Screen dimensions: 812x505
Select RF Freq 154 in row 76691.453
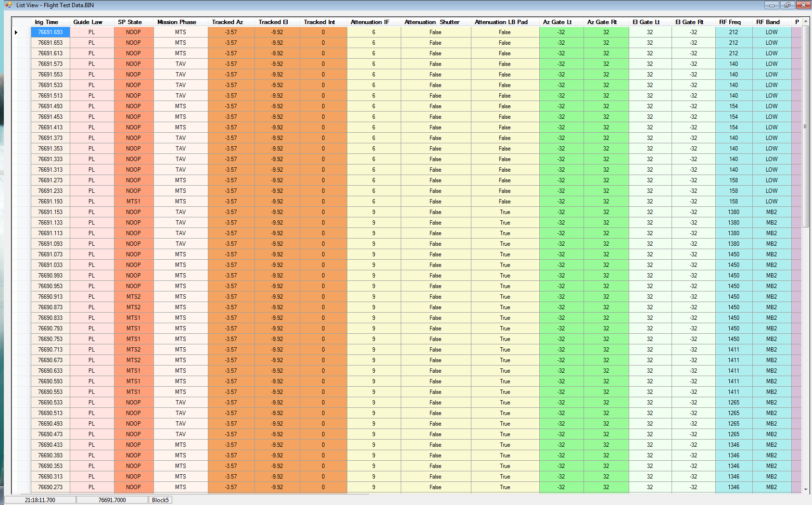pyautogui.click(x=734, y=117)
